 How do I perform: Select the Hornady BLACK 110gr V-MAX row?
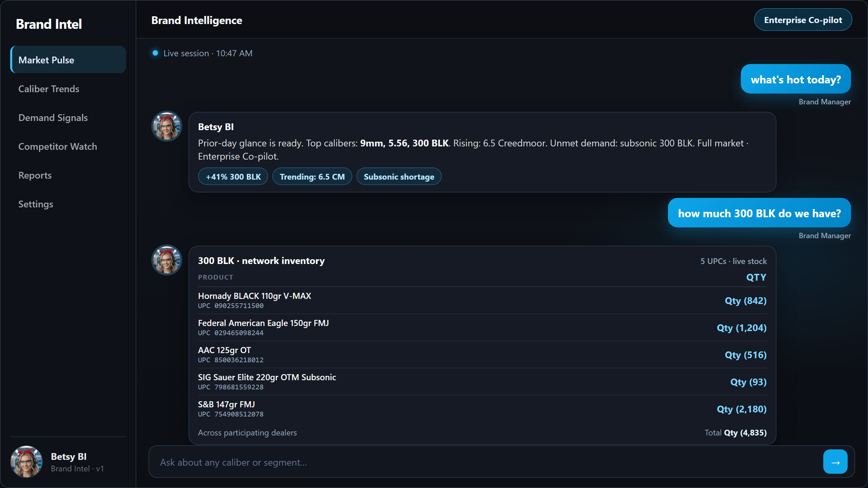[482, 300]
